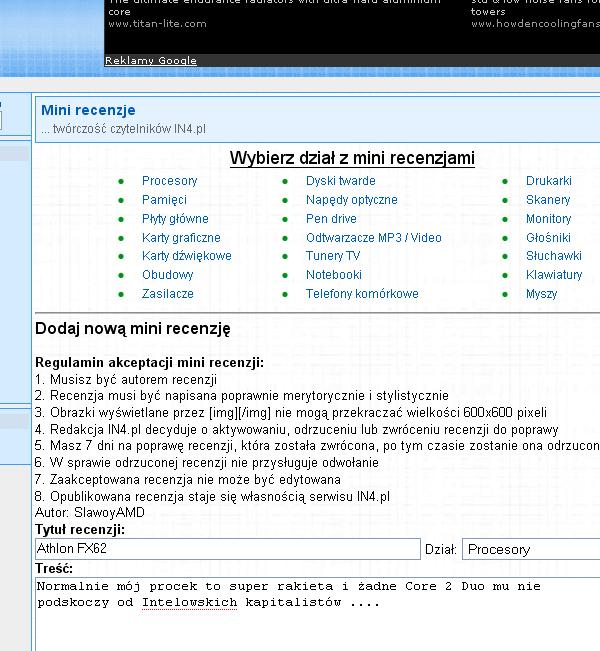Open Tunery TV reviews
Image resolution: width=600 pixels, height=651 pixels.
click(x=333, y=256)
